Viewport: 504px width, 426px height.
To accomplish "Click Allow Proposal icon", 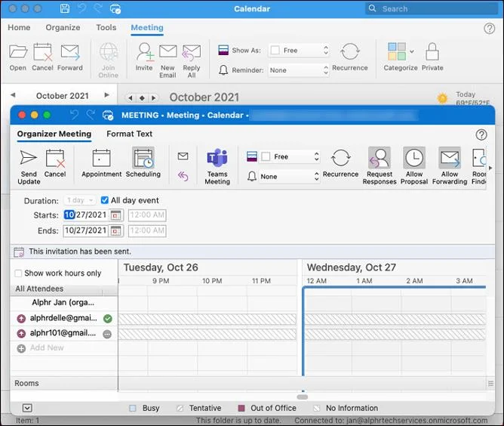I will pos(414,159).
